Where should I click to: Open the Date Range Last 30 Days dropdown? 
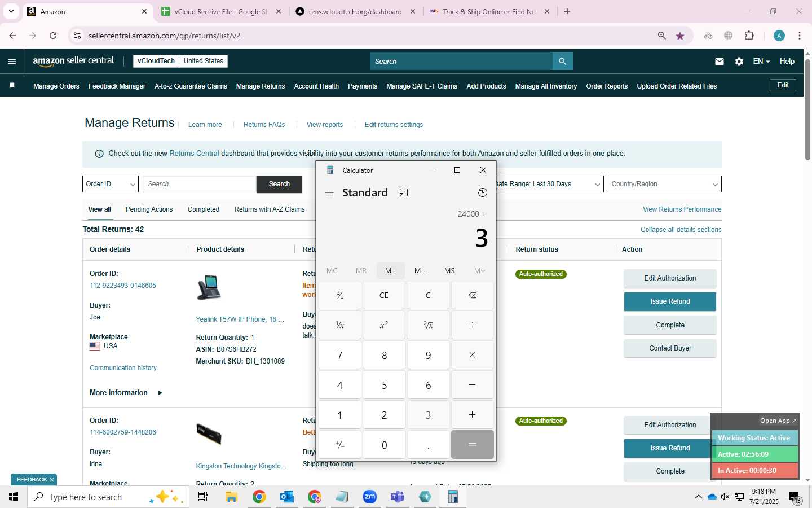548,184
